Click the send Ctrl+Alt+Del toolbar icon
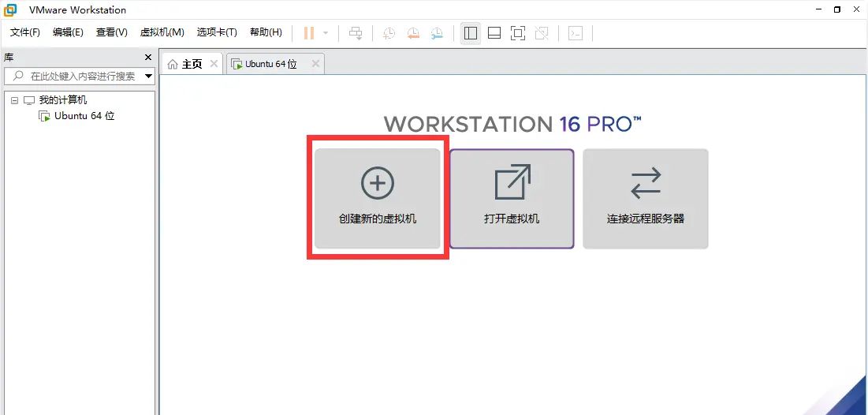 pyautogui.click(x=356, y=33)
